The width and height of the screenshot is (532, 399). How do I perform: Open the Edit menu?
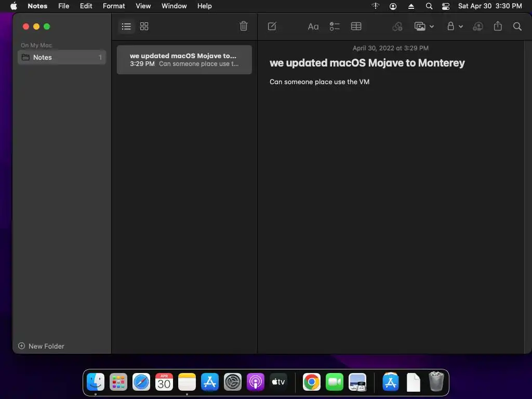coord(86,6)
